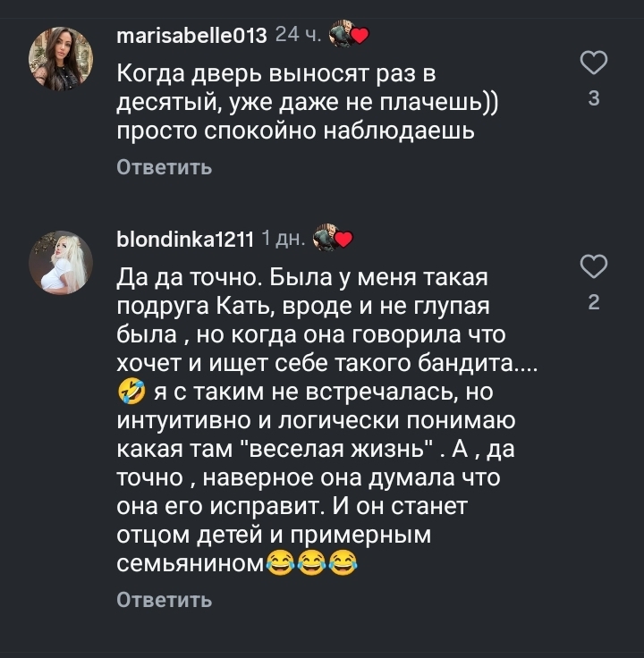Click the "1 дн." timestamp

(284, 239)
